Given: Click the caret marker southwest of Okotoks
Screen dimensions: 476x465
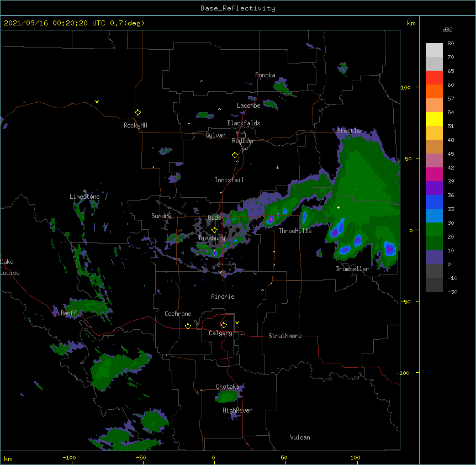Looking at the screenshot, I should pos(201,390).
